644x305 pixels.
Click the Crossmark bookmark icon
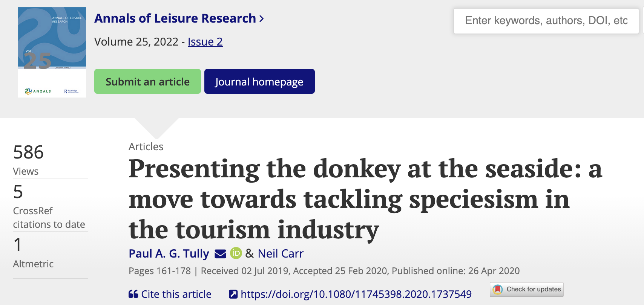coord(498,289)
